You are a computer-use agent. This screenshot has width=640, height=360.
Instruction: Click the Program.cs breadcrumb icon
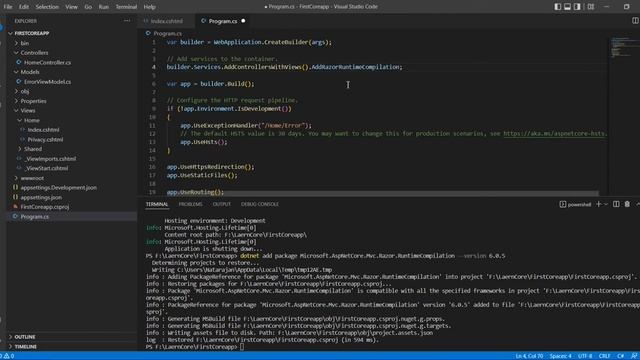click(x=148, y=33)
